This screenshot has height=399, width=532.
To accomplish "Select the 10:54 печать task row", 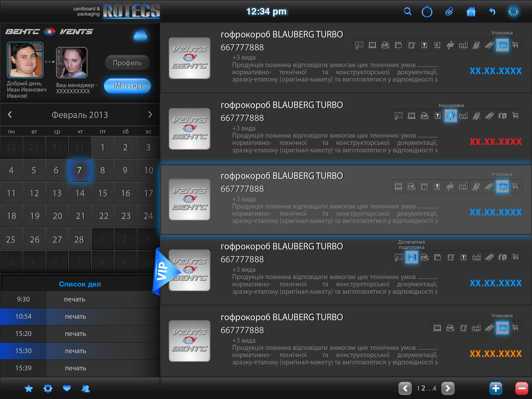I will coord(80,316).
